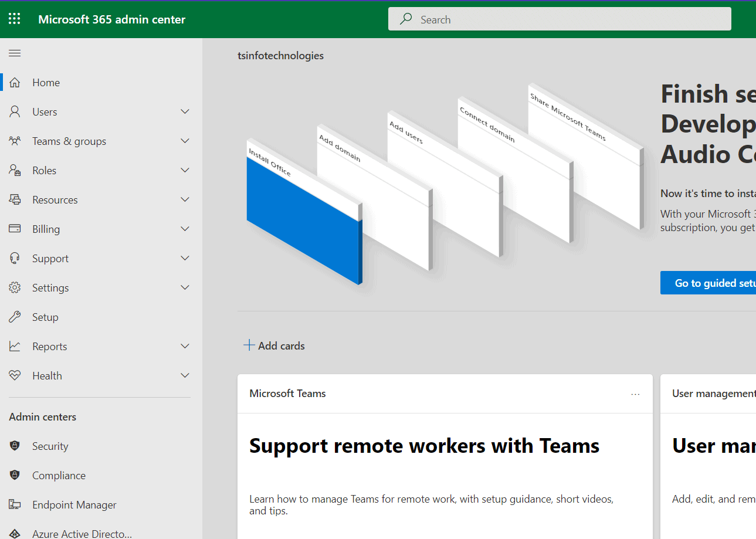The image size is (756, 539).
Task: Click the Go to guided setup button
Action: click(x=708, y=283)
